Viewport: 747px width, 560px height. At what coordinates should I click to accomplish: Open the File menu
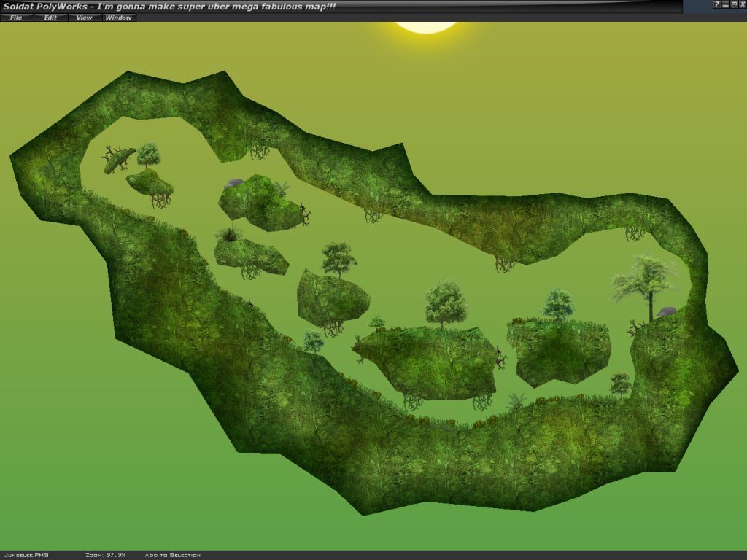16,17
